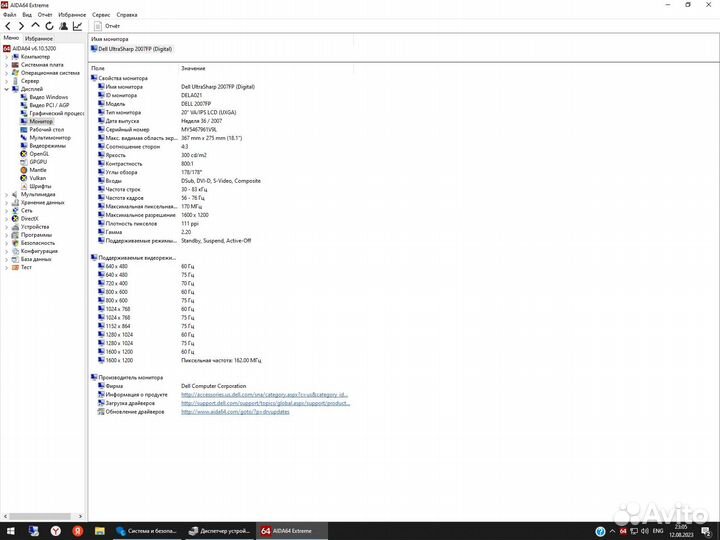720x540 pixels.
Task: Open the Файл menu
Action: coord(9,15)
